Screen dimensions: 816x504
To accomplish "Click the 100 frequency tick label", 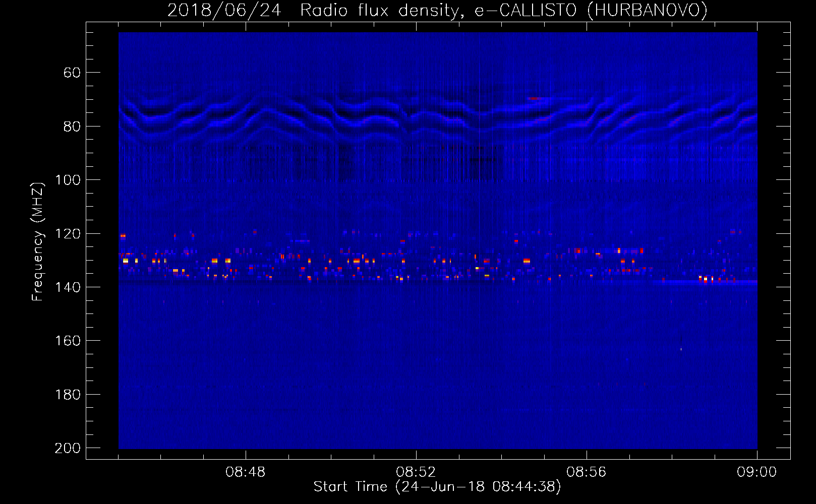I will click(68, 180).
